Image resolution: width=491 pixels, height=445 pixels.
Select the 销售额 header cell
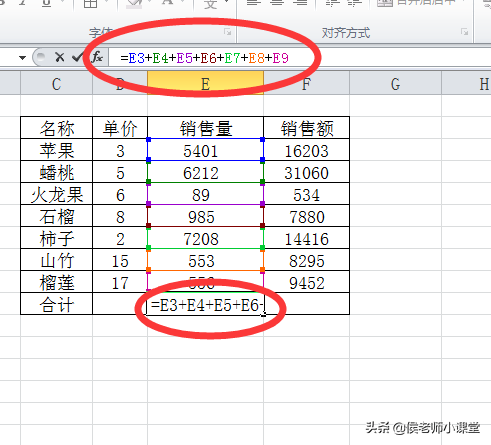[x=306, y=128]
